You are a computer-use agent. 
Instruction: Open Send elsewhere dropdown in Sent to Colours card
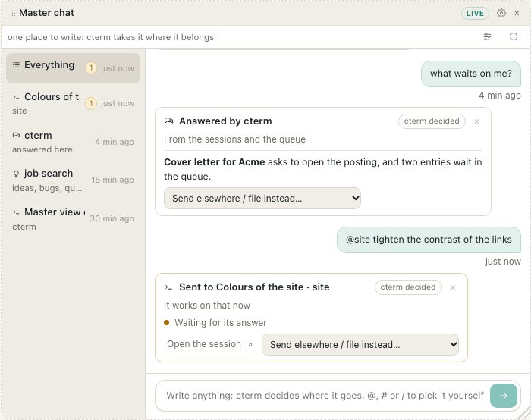(360, 344)
